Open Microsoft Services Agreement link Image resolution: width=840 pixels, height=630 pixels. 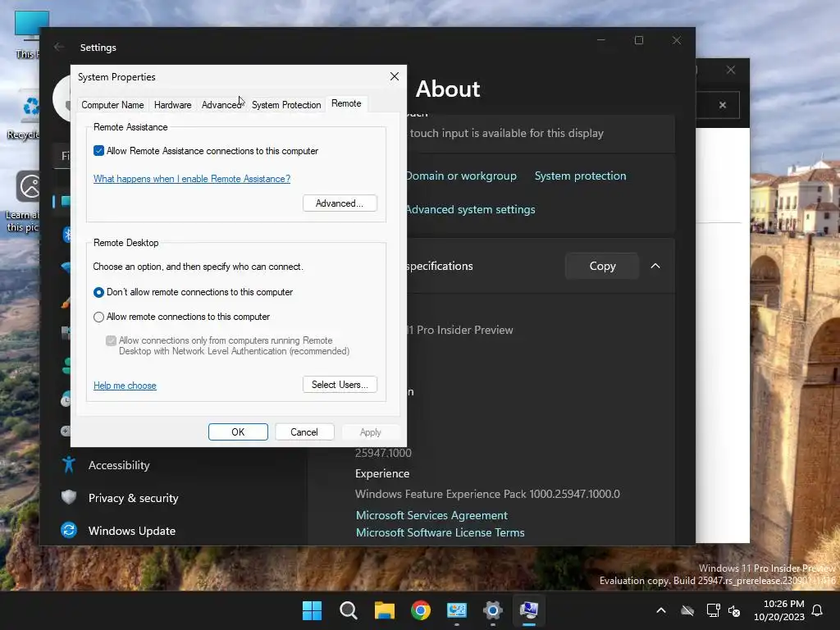tap(431, 515)
